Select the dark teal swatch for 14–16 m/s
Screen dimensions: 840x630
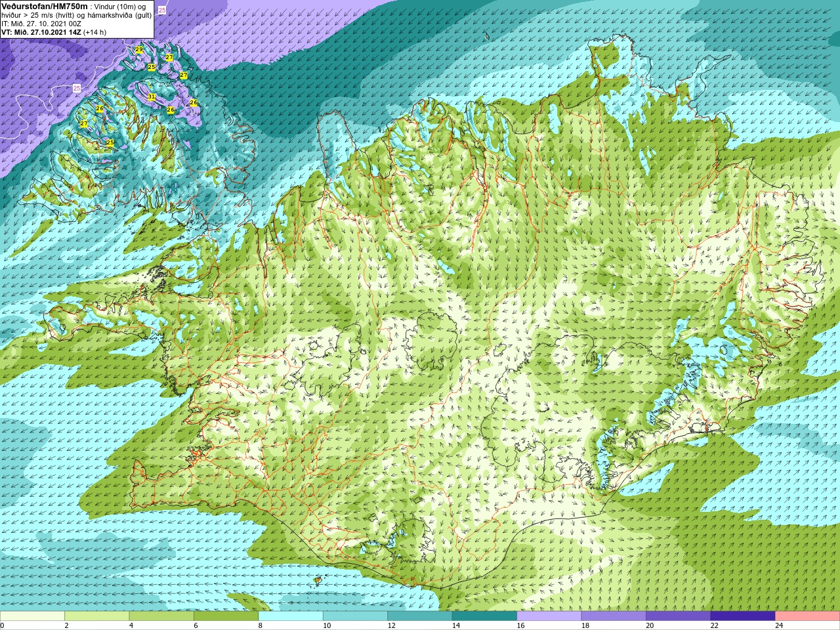click(485, 616)
